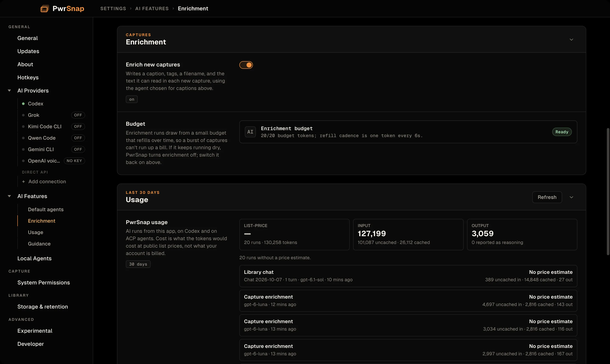Viewport: 610px width, 364px height.
Task: Click the AI FEATURES breadcrumb
Action: (152, 9)
